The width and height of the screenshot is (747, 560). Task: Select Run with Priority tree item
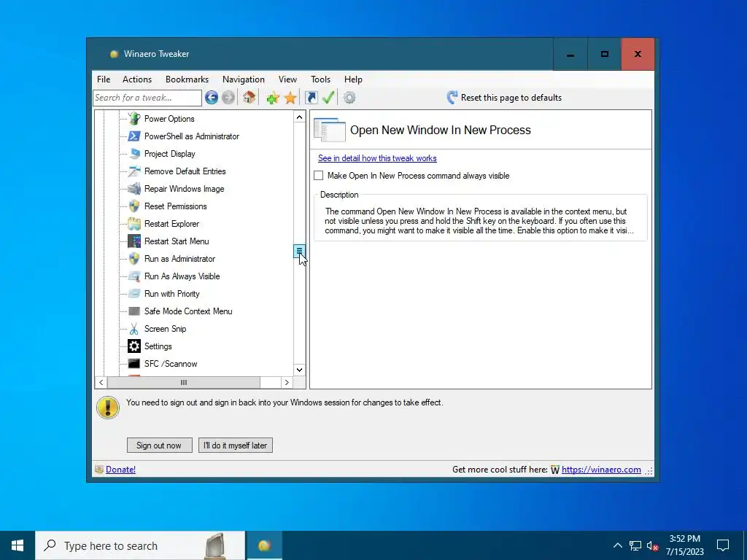click(x=171, y=294)
